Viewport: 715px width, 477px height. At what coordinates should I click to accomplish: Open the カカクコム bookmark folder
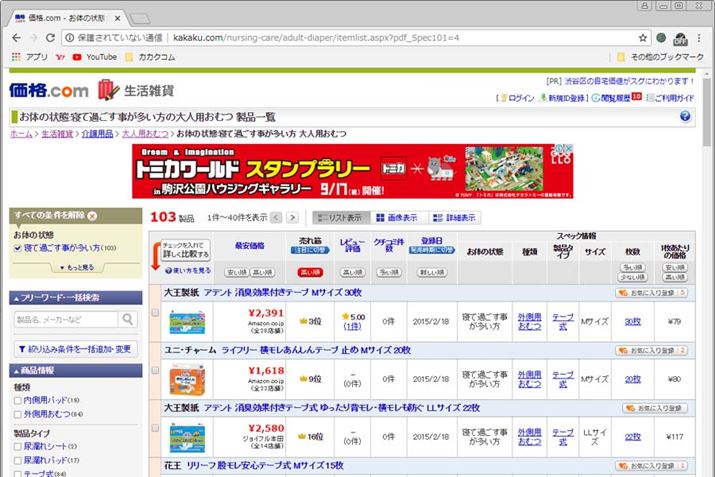click(x=150, y=57)
